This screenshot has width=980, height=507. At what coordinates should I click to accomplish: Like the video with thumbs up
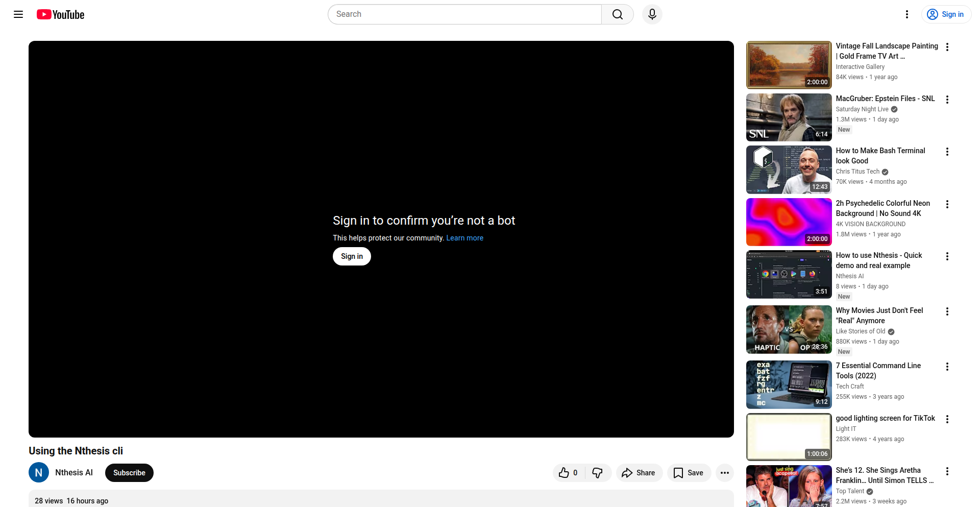[569, 473]
